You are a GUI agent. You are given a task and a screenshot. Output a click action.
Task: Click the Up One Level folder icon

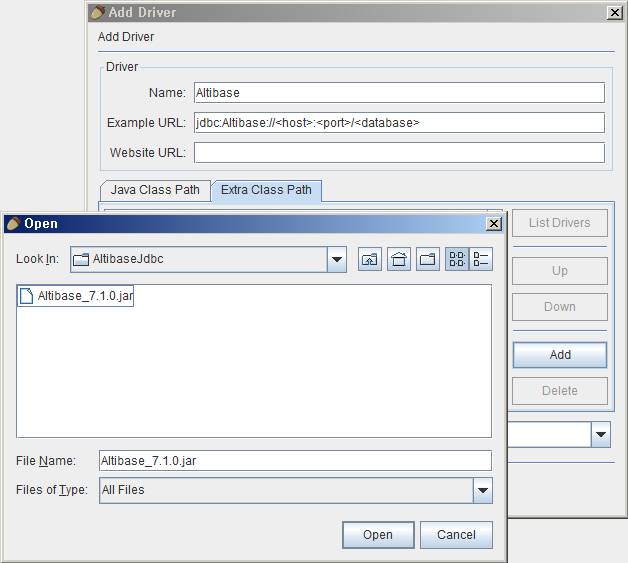click(370, 260)
